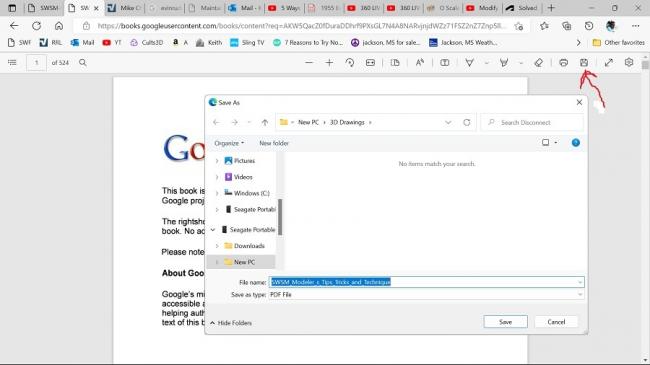Viewport: 650px width, 365px height.
Task: Open browser Settings and more menu
Action: [x=635, y=26]
